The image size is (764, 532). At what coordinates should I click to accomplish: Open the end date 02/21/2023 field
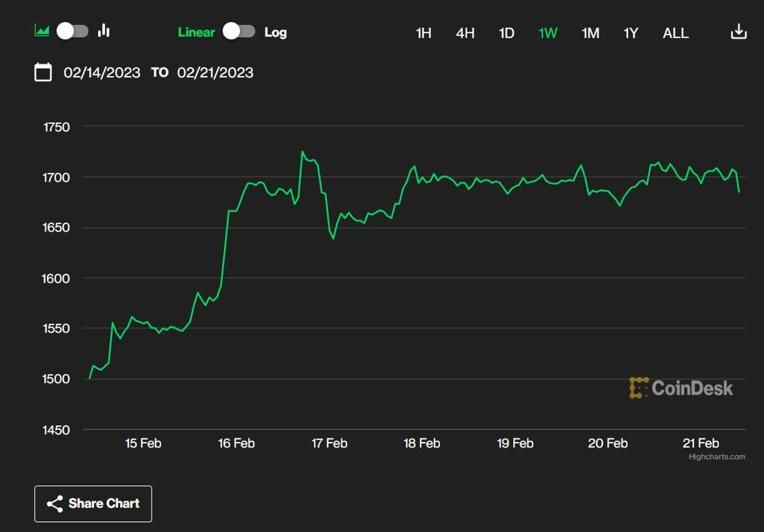coord(215,73)
